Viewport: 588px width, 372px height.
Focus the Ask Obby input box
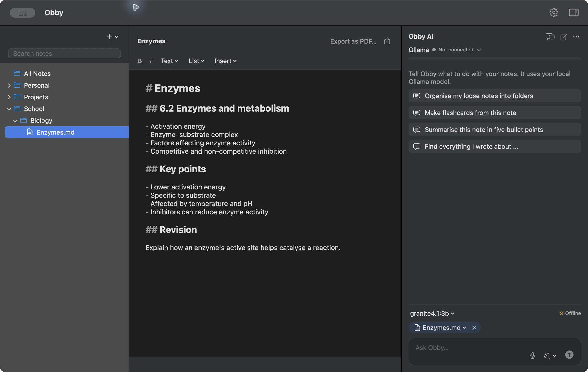[495, 351]
